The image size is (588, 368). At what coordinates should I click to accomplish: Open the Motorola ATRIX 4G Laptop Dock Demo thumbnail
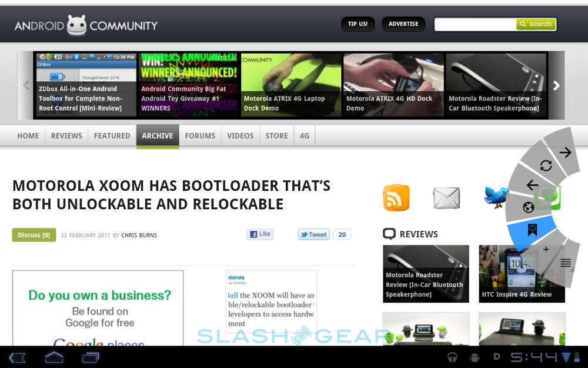coord(291,85)
